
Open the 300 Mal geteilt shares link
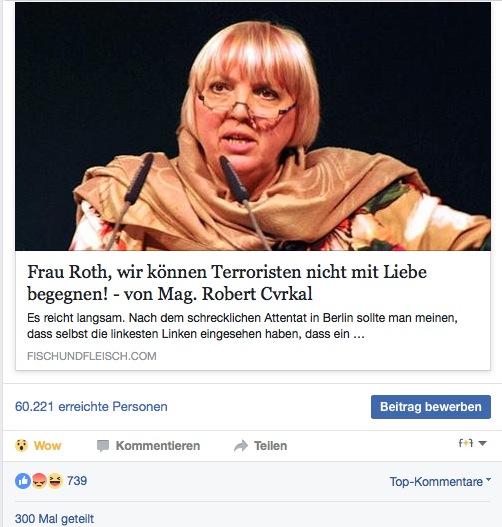54,519
